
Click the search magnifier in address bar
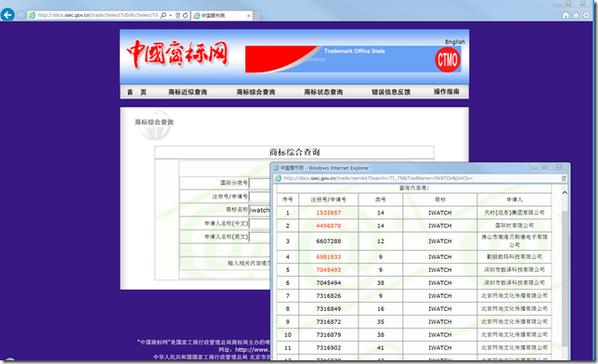[163, 15]
